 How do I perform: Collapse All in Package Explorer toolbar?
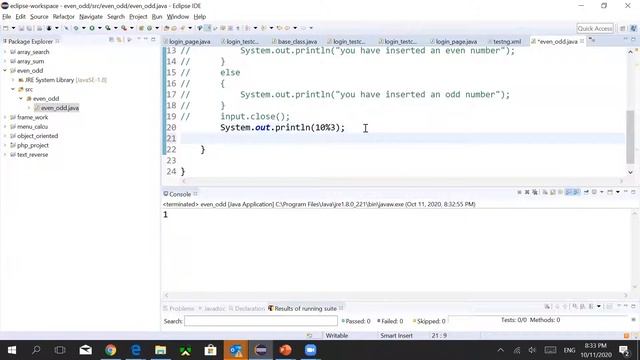111,40
